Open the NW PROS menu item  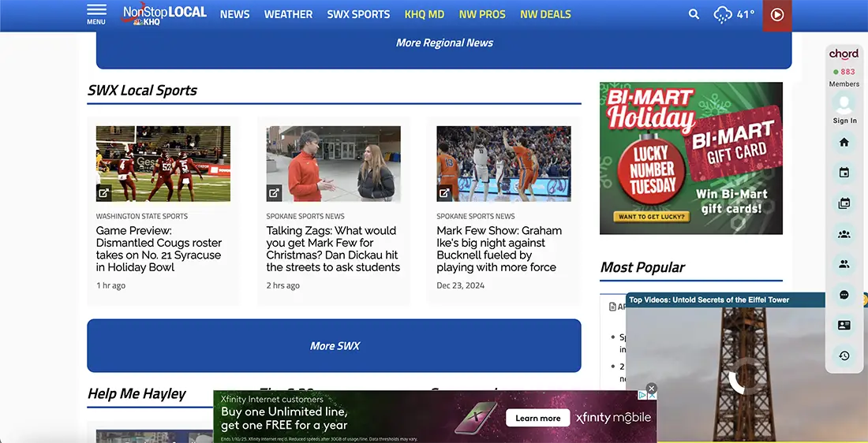482,14
